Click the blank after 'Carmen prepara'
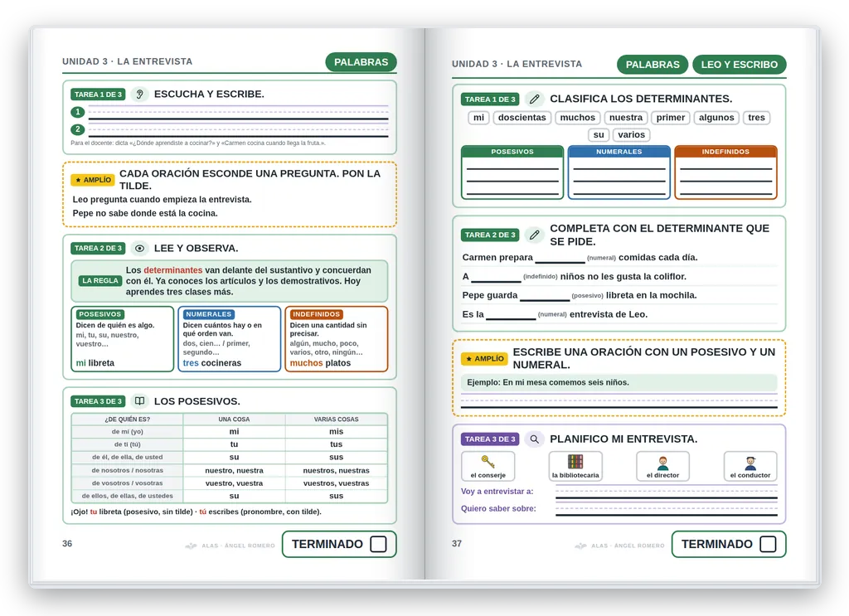The height and width of the screenshot is (616, 849). pos(560,259)
